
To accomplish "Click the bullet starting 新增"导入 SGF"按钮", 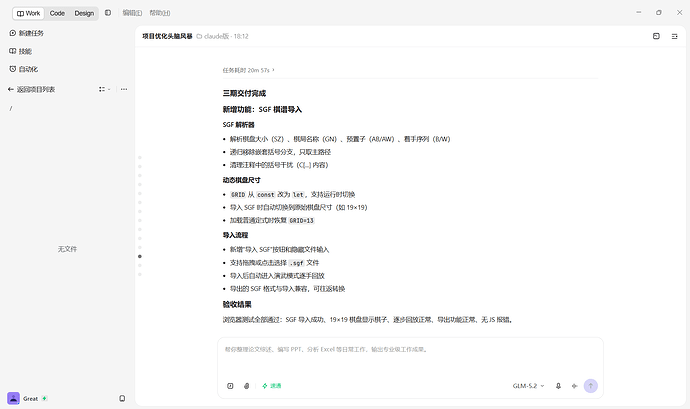I will tap(279, 250).
